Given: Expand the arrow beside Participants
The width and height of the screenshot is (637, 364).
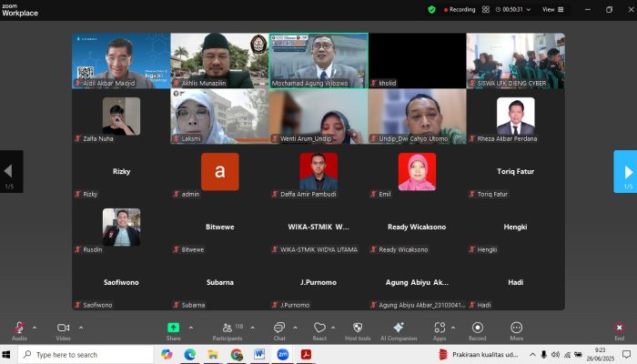Looking at the screenshot, I should tap(252, 328).
